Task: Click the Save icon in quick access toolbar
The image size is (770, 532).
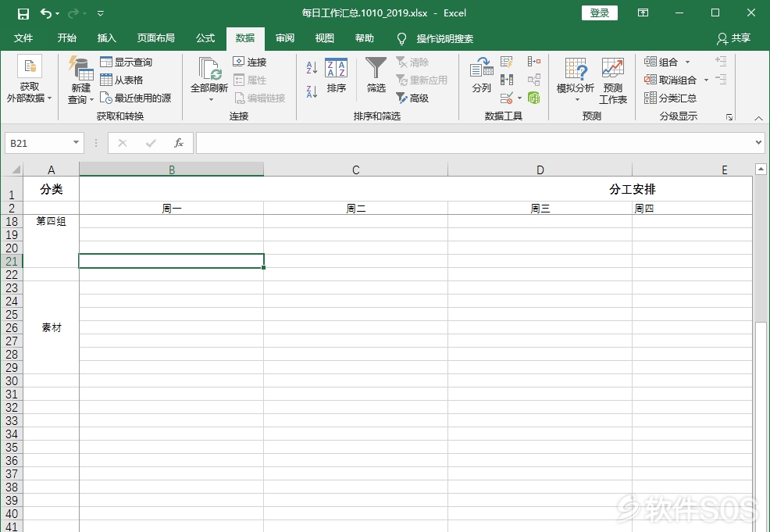Action: 23,14
